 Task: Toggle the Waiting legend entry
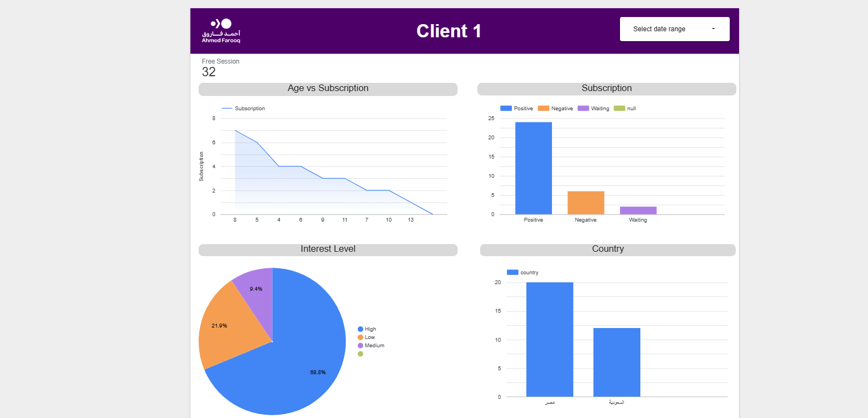pyautogui.click(x=594, y=109)
